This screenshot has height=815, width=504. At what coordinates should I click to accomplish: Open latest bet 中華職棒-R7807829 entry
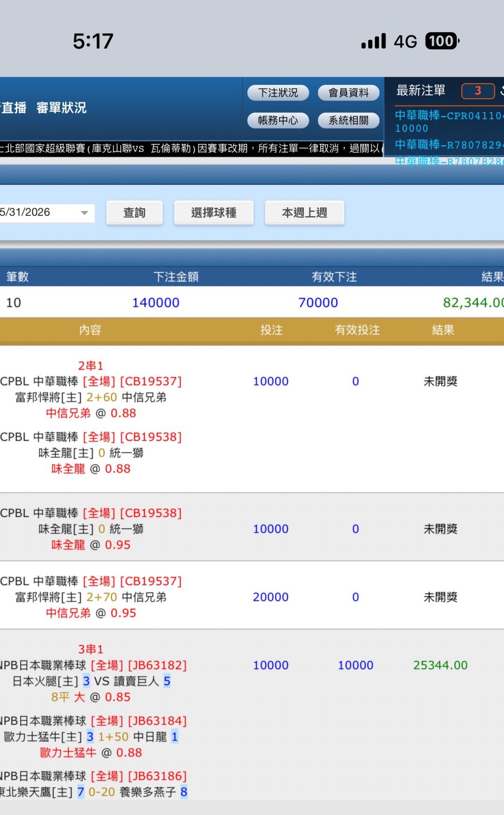point(449,145)
